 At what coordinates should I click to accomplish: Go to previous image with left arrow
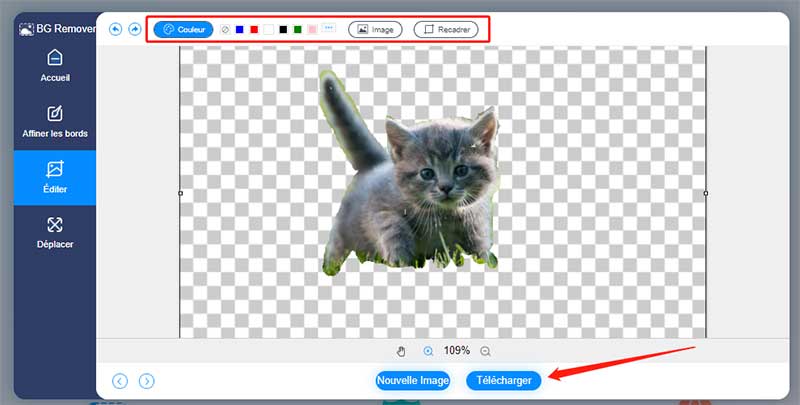click(120, 380)
